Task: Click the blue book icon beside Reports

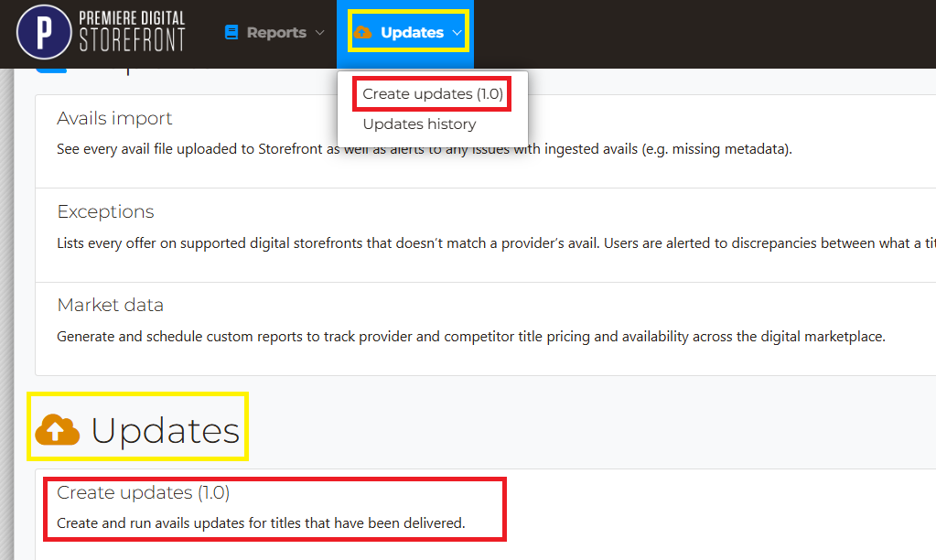Action: 231,33
